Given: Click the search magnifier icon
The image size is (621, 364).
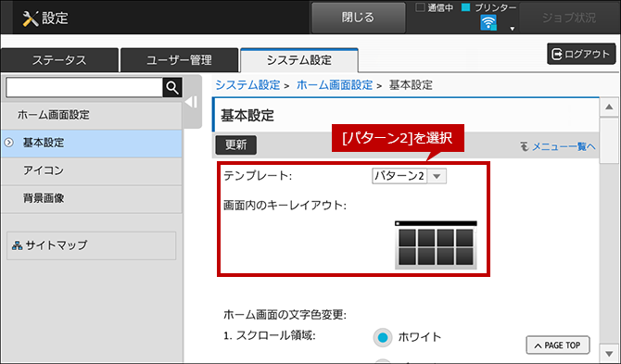Looking at the screenshot, I should click(x=172, y=87).
